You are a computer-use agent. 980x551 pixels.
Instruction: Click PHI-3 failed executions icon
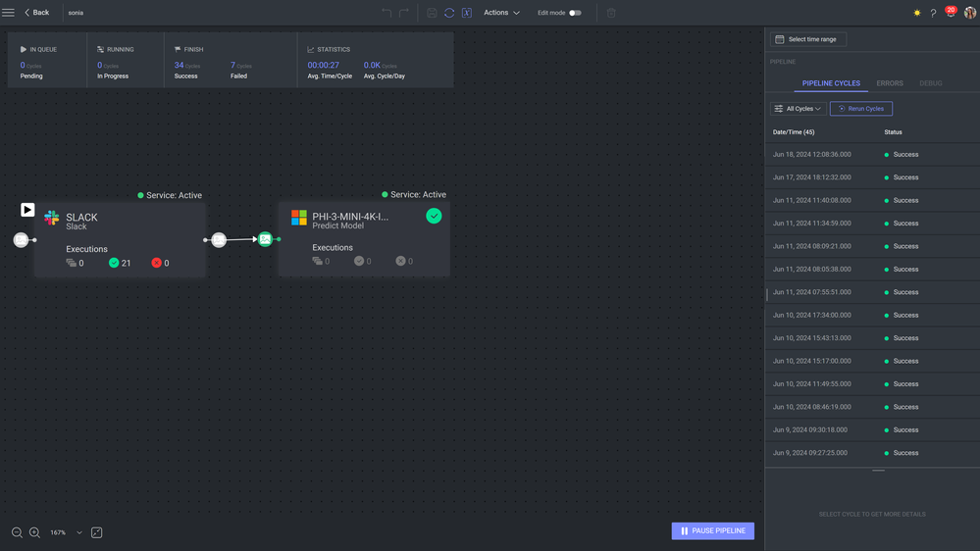400,261
